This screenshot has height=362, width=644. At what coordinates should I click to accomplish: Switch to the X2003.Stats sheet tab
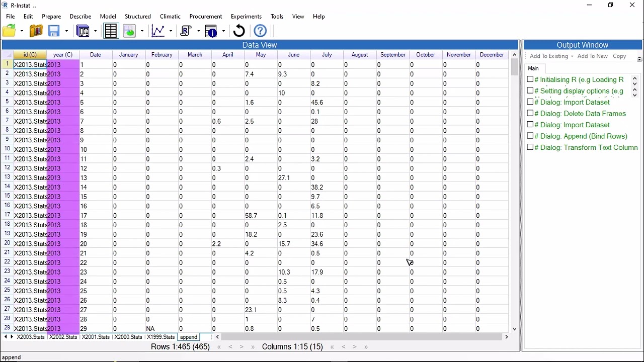pos(31,337)
